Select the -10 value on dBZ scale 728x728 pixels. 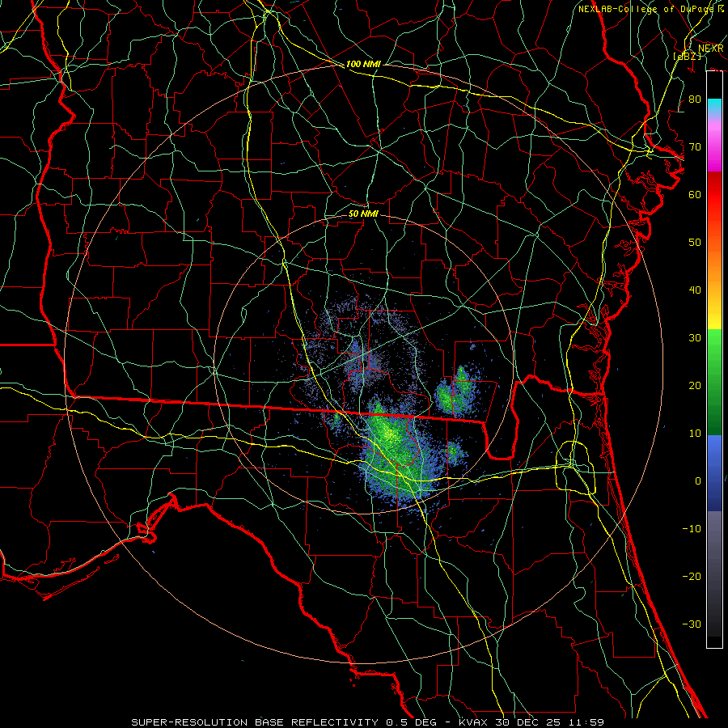pos(692,528)
